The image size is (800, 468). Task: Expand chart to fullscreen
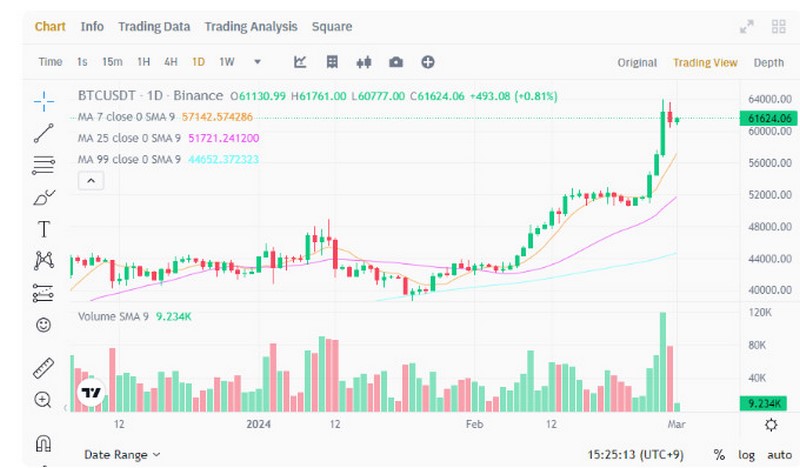[x=747, y=27]
